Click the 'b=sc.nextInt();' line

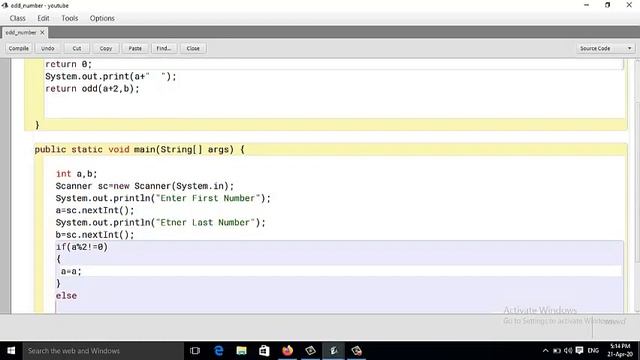[95, 235]
